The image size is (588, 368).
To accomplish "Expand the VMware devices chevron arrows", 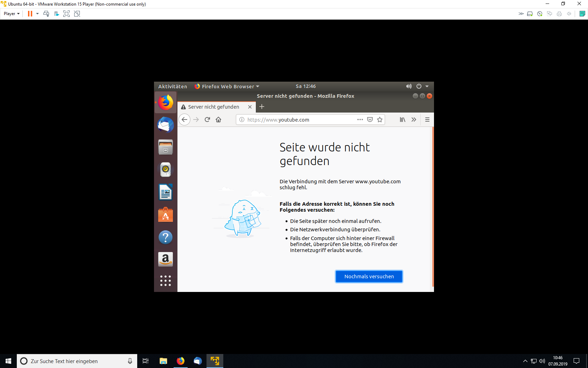I will (x=521, y=14).
